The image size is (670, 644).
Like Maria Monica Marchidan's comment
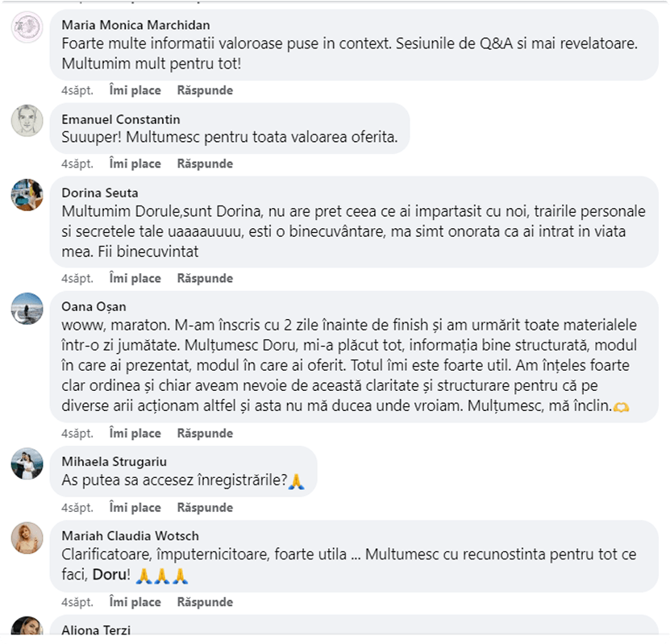(x=135, y=90)
